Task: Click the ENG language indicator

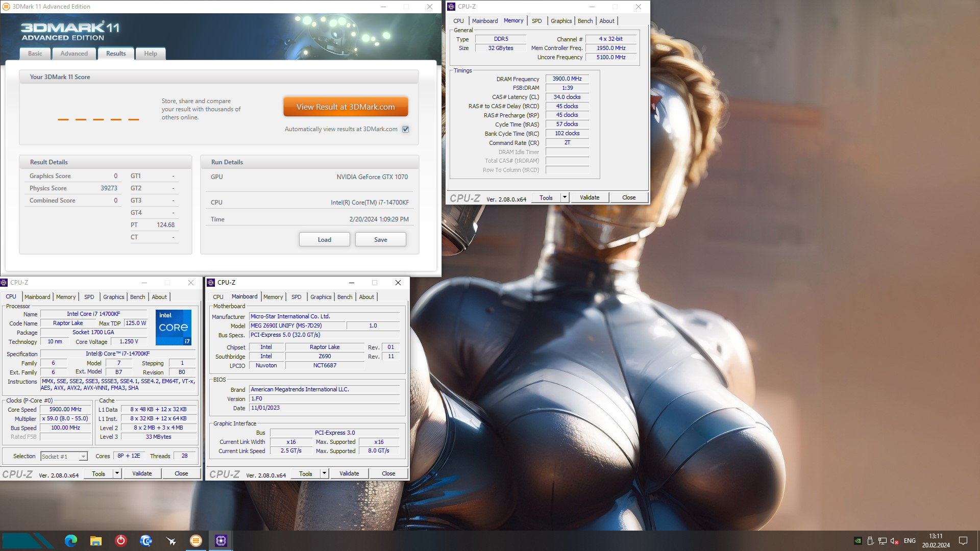Action: coord(910,541)
